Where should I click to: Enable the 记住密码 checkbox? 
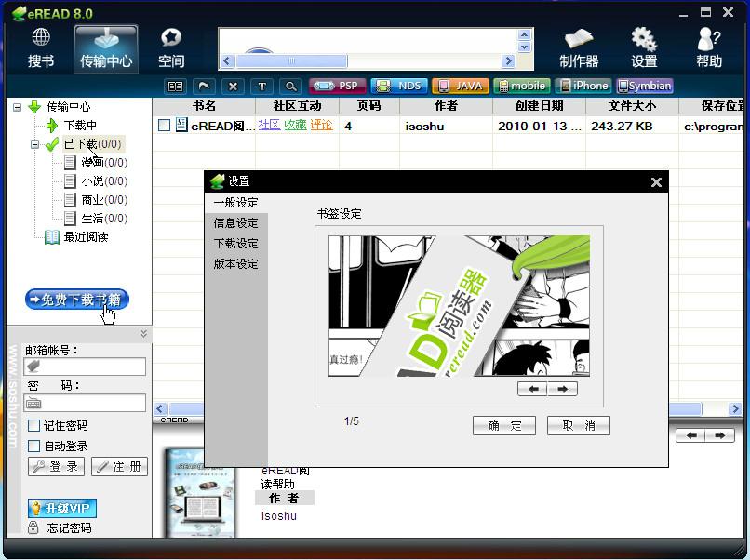[x=33, y=426]
